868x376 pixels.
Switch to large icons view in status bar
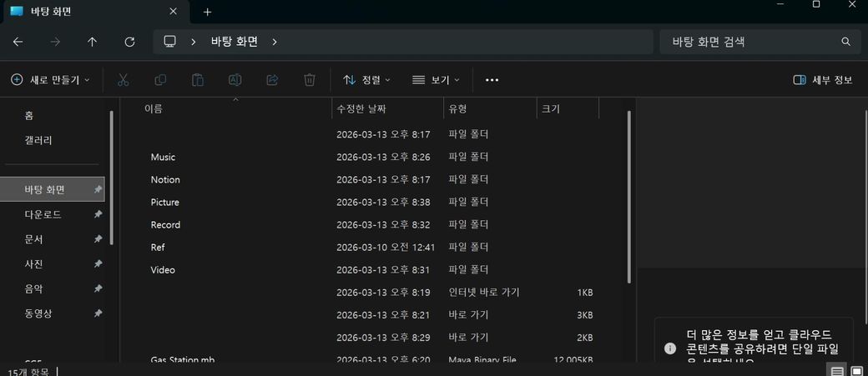pos(856,370)
